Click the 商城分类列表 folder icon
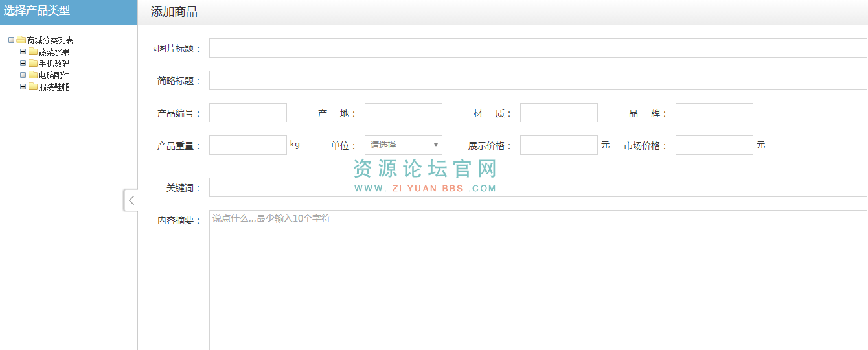Viewport: 868px width, 350px height. 21,40
